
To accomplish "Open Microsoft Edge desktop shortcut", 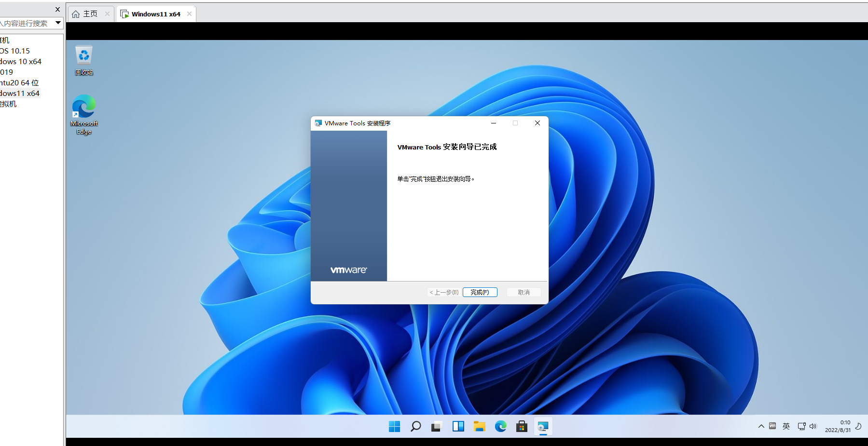I will 84,115.
